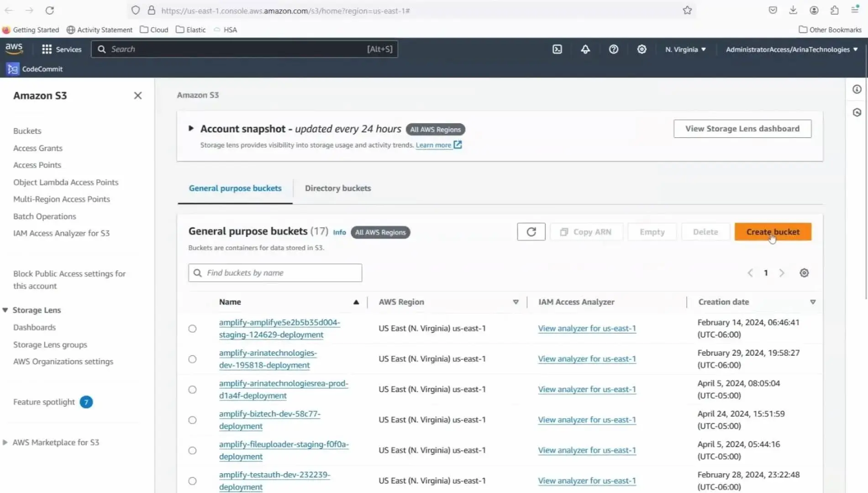Select the amplify-testauth-dev-232239 bucket radio button
Image resolution: width=868 pixels, height=493 pixels.
[x=193, y=481]
